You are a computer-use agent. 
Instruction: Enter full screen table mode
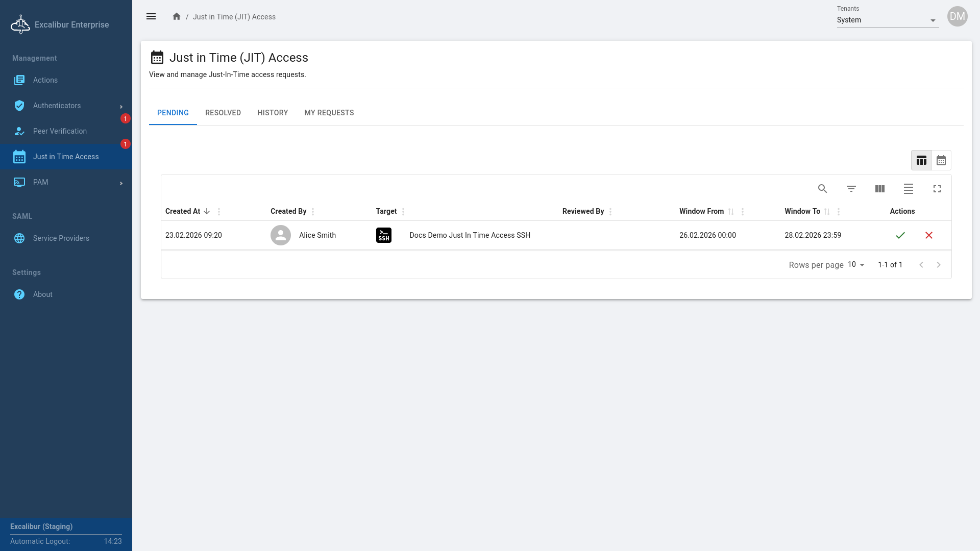[x=937, y=189]
